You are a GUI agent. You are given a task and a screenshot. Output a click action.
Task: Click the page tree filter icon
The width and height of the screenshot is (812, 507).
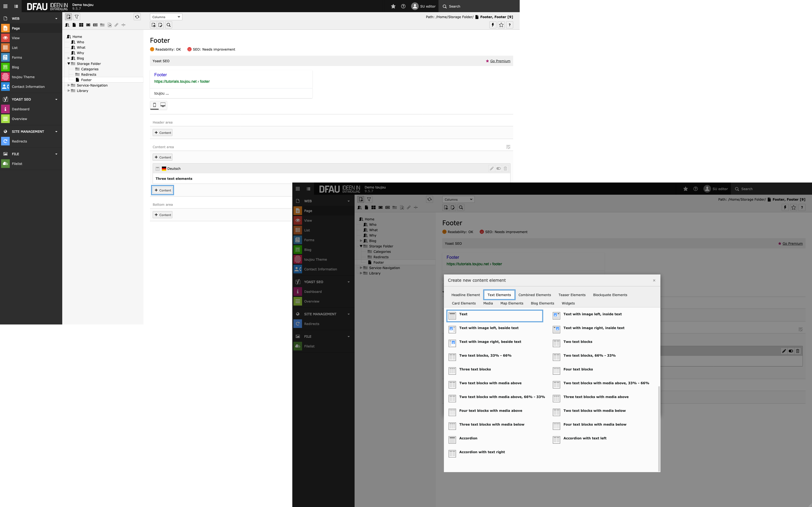click(77, 17)
